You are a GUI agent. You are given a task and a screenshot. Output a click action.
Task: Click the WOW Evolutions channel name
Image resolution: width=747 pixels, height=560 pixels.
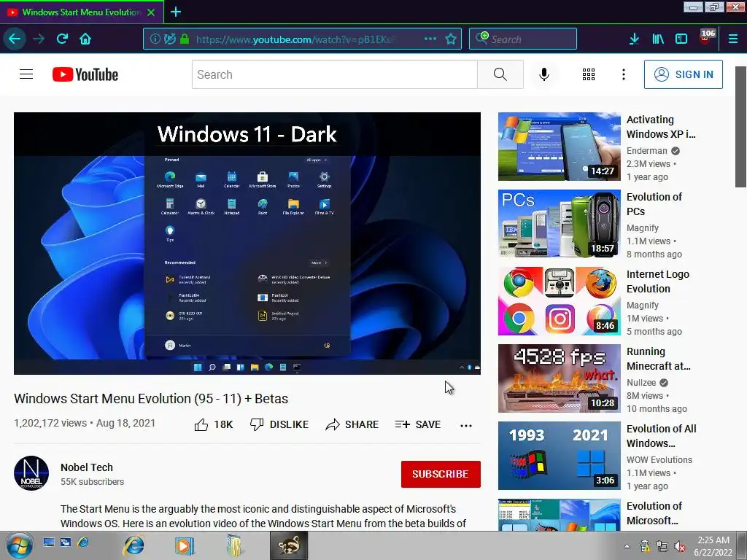tap(659, 459)
